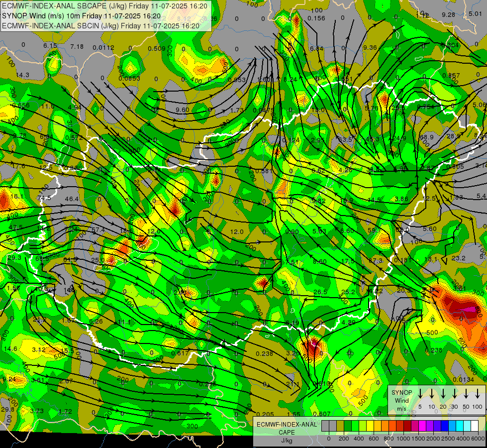The height and width of the screenshot is (448, 487).
Task: Click the map value 0.0653
Action: tap(129, 79)
